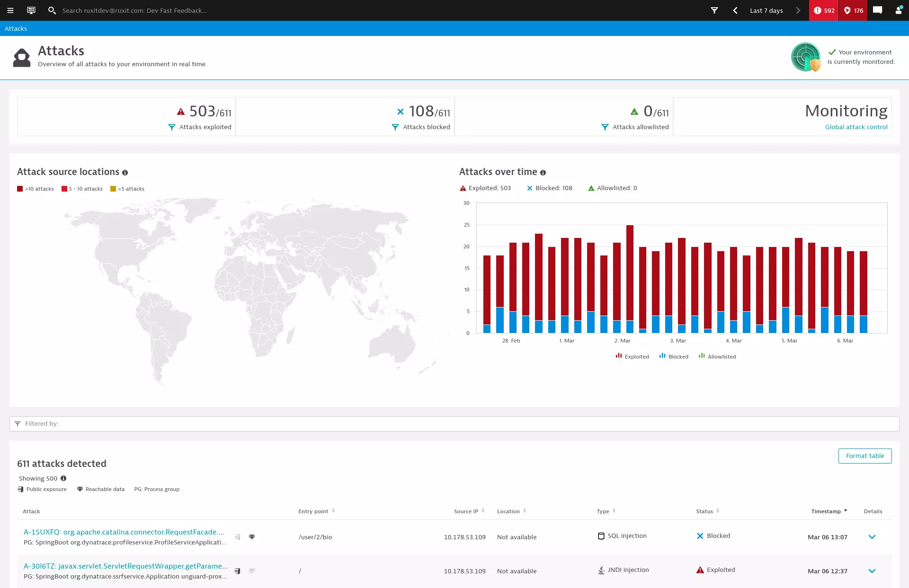Click info icon beside Attack source locations
This screenshot has width=909, height=588.
click(x=125, y=173)
